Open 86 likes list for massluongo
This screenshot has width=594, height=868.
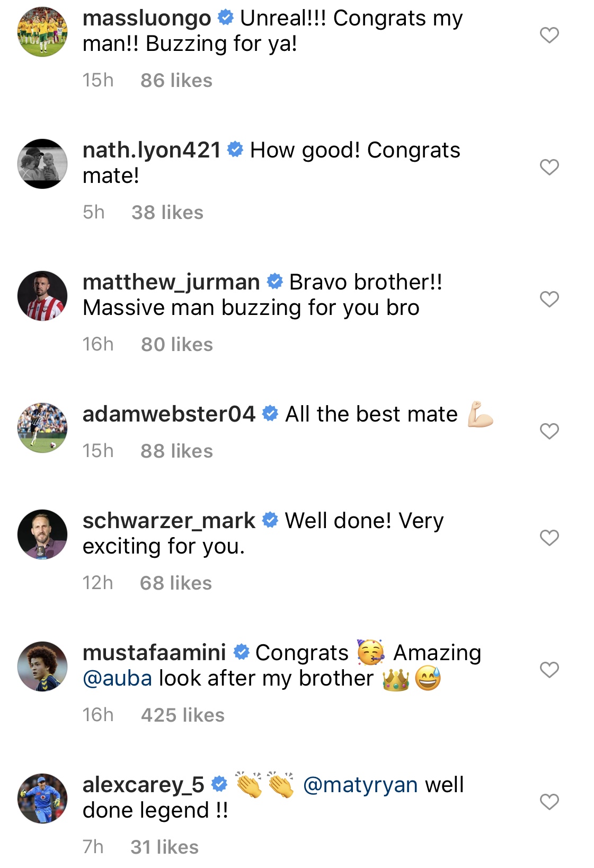coord(176,80)
